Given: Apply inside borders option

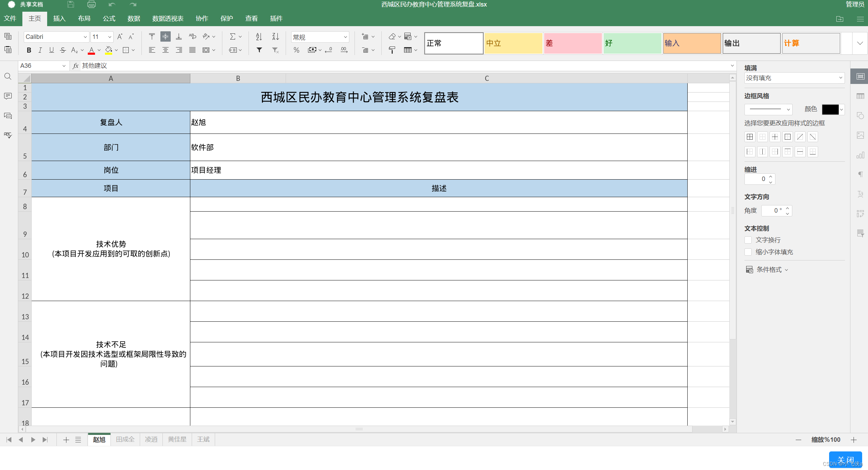Looking at the screenshot, I should point(775,137).
